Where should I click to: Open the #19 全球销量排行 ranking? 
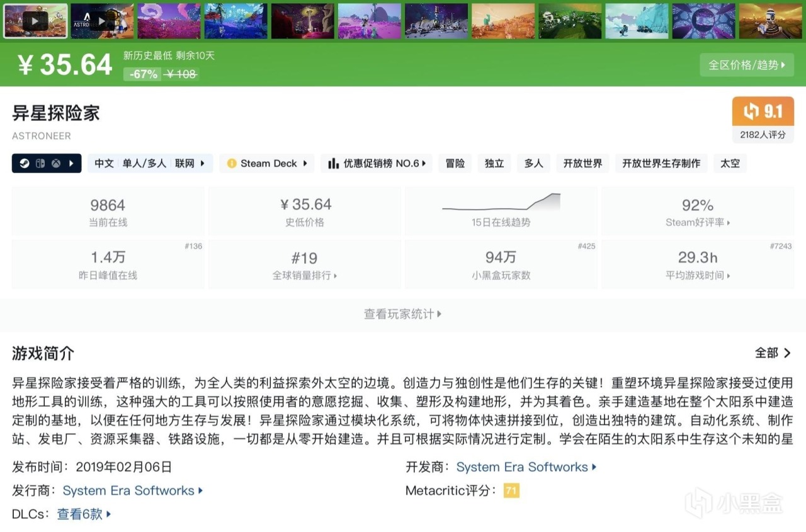pyautogui.click(x=305, y=264)
